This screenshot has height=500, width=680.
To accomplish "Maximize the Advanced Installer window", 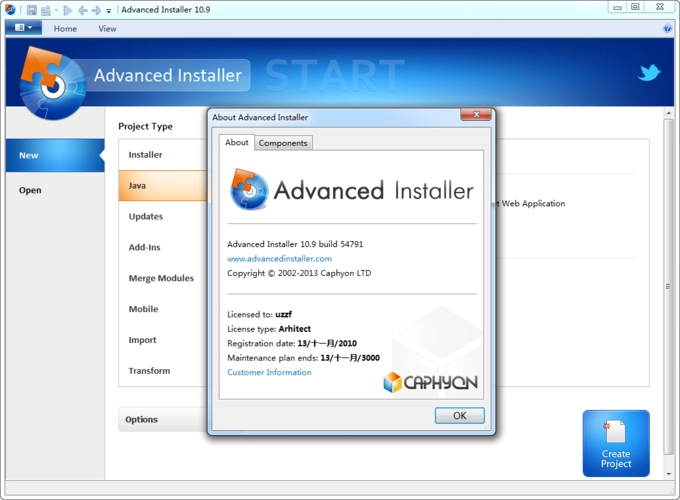I will 635,7.
